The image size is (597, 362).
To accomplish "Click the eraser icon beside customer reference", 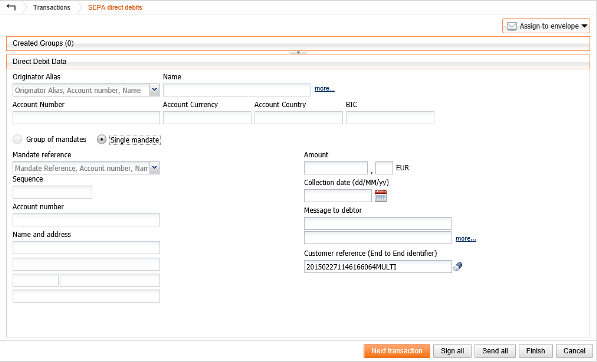I will [x=458, y=266].
